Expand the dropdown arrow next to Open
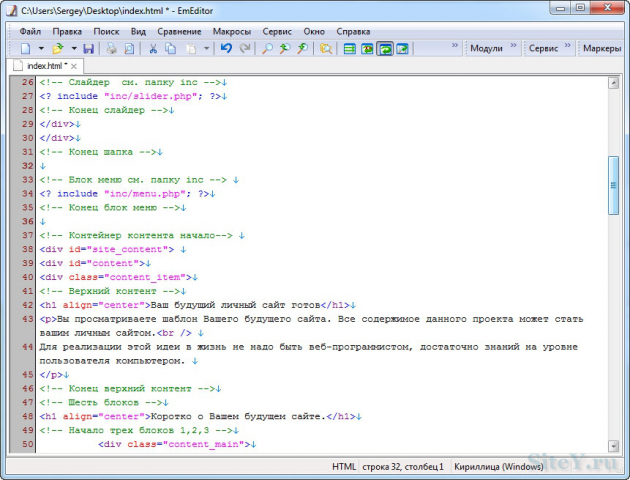Screen dimensions: 630x480 pyautogui.click(x=74, y=49)
